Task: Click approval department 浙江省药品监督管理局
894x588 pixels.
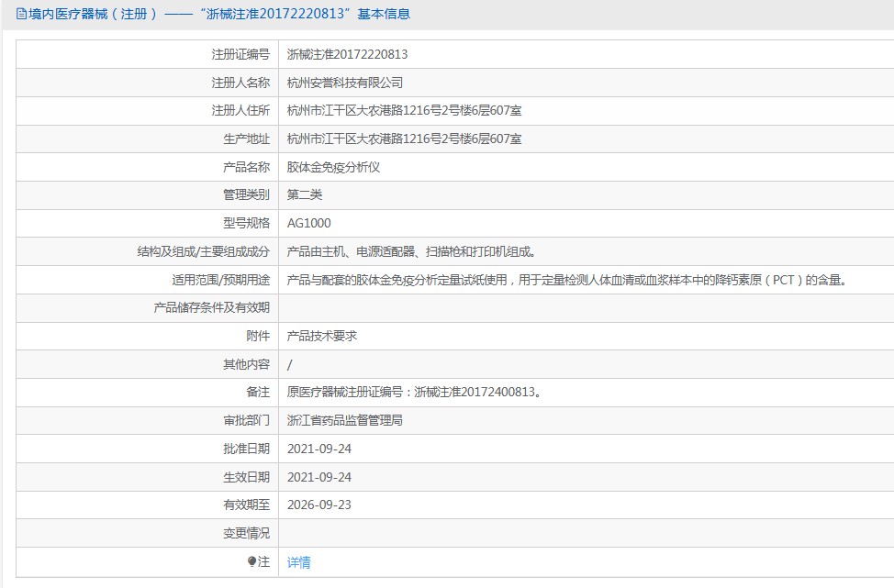Action: 345,420
